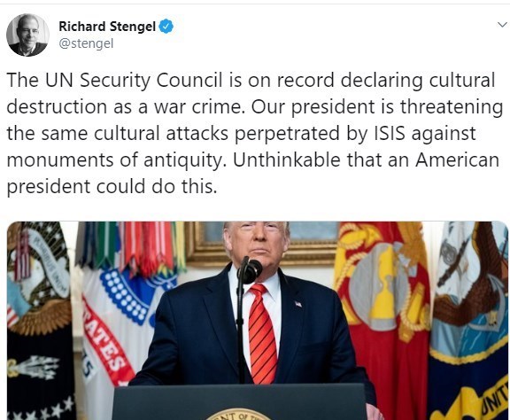
Task: Click the word "ISIS" in tweet text
Action: (390, 133)
